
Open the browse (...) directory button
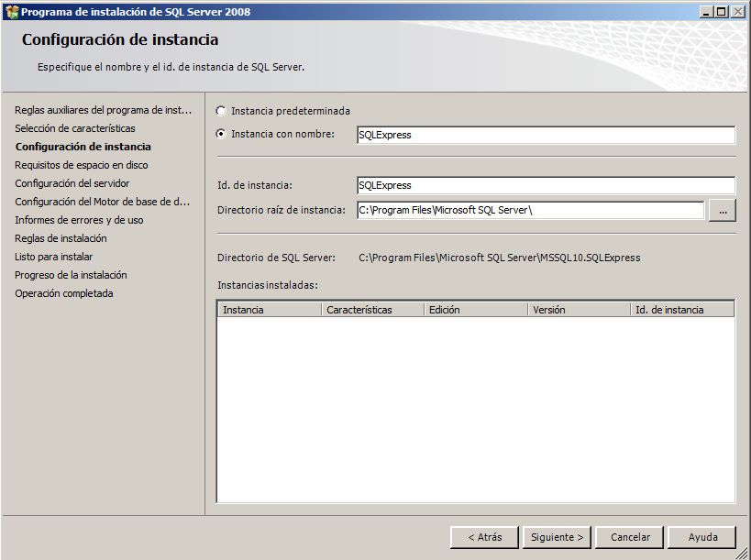click(722, 211)
